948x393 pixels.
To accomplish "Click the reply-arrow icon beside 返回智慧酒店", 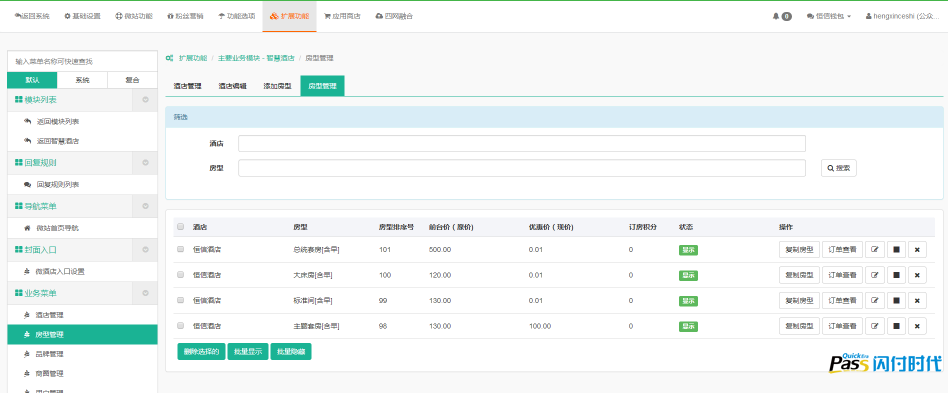I will tap(27, 141).
